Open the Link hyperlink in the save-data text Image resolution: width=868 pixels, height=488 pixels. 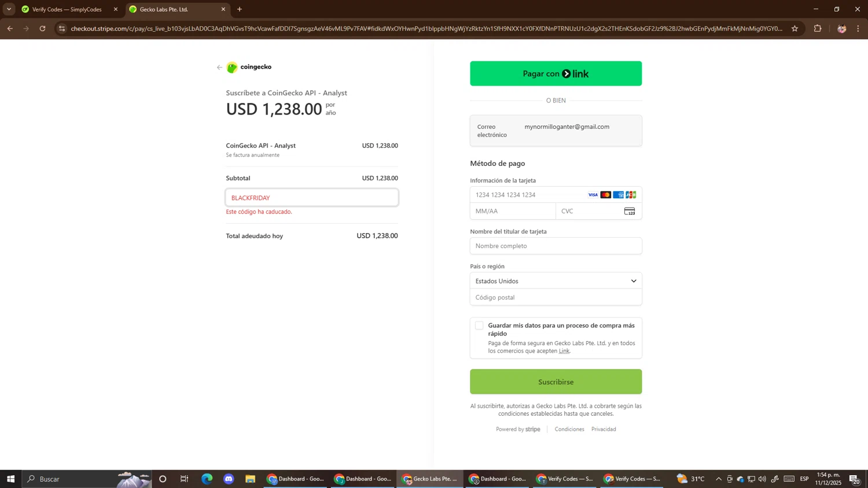tap(564, 351)
